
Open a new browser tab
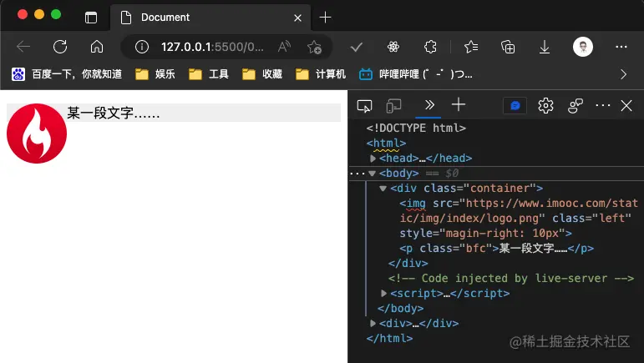[x=325, y=18]
